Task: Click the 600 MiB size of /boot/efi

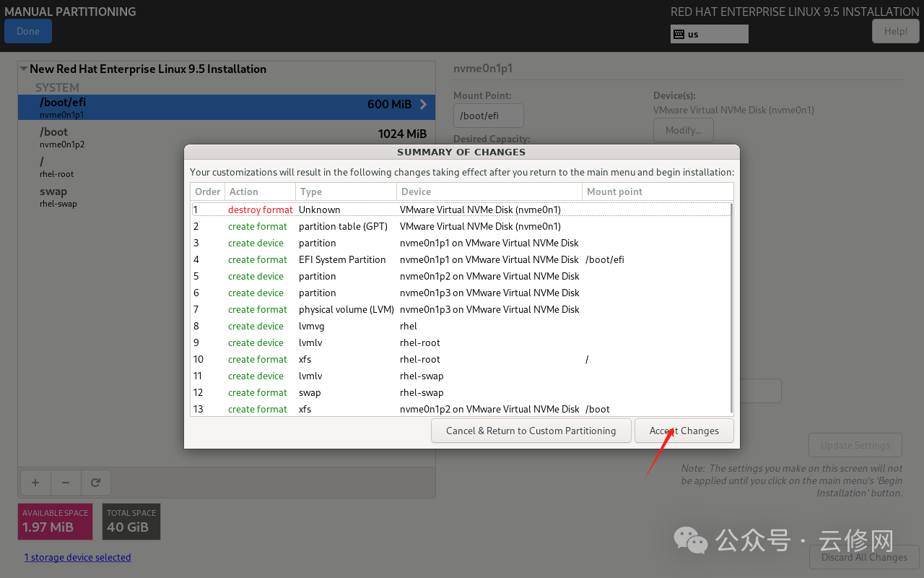Action: tap(389, 104)
